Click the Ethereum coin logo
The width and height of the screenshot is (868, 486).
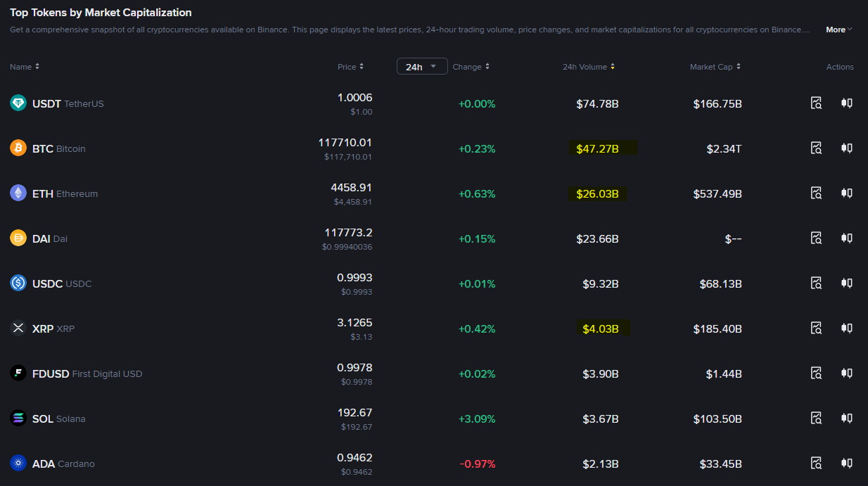point(18,193)
